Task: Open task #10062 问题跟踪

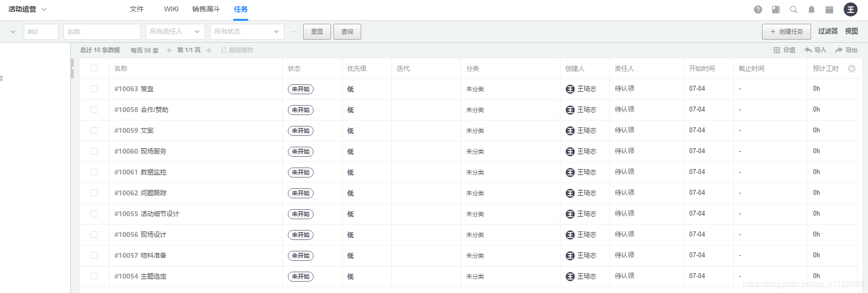Action: [x=140, y=193]
